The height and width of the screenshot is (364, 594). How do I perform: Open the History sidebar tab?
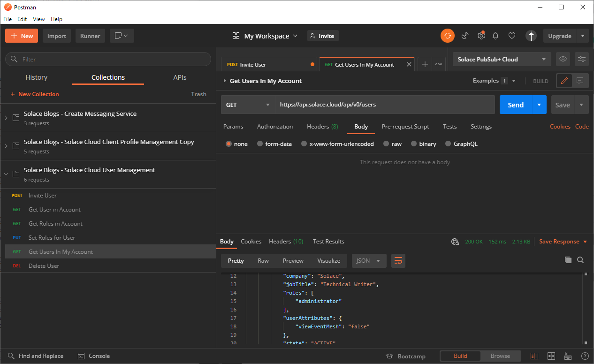pyautogui.click(x=36, y=77)
